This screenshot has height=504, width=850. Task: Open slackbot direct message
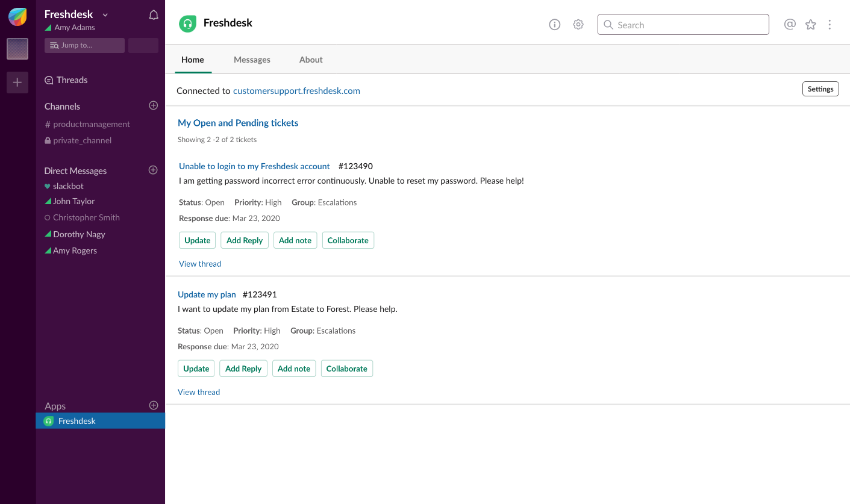click(x=64, y=186)
